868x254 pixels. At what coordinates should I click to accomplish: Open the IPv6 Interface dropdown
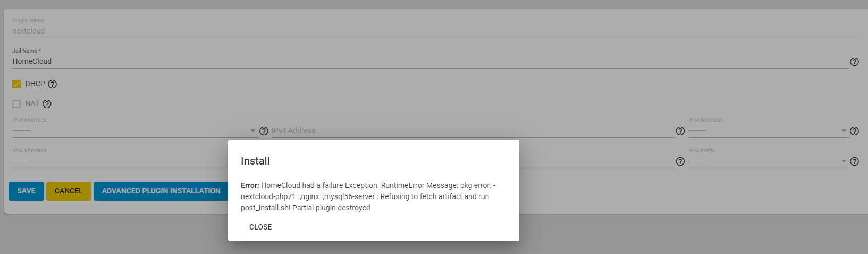[x=120, y=161]
